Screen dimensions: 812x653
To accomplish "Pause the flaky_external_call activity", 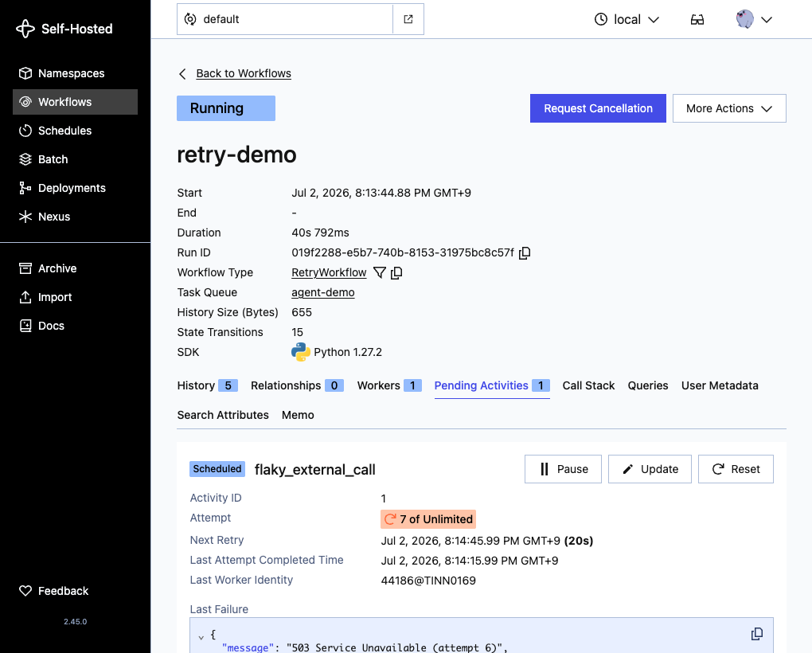I will (563, 469).
